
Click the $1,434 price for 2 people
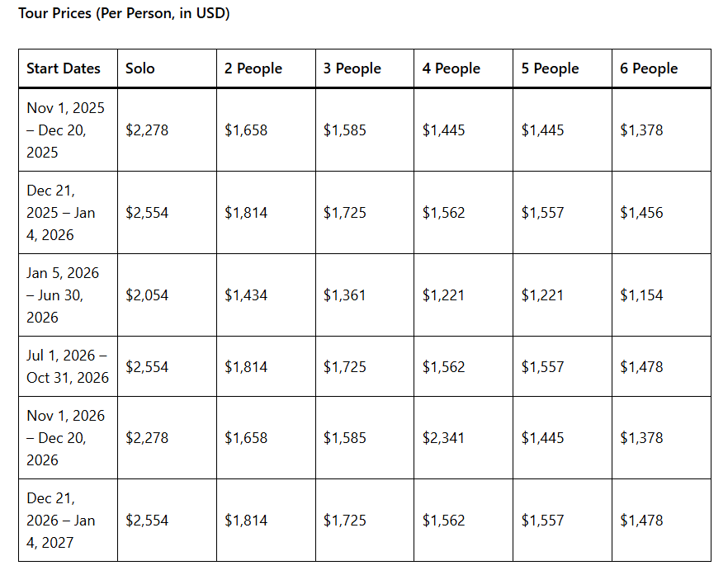tap(246, 295)
